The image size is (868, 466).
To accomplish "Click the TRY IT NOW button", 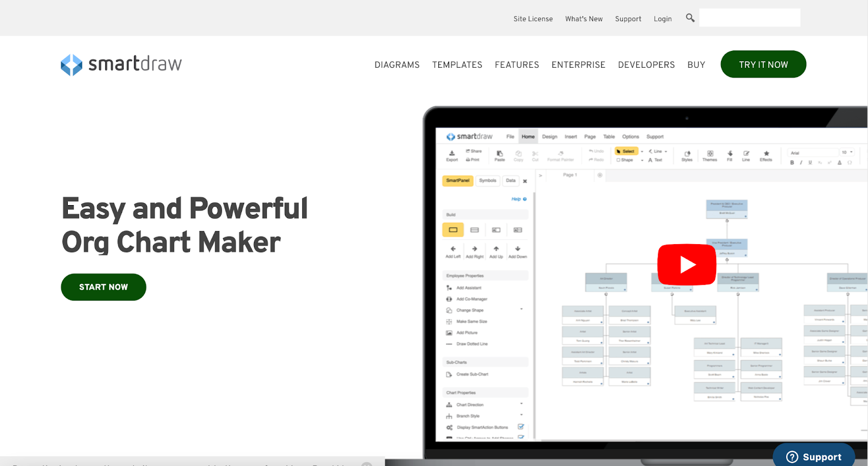I will pyautogui.click(x=763, y=64).
